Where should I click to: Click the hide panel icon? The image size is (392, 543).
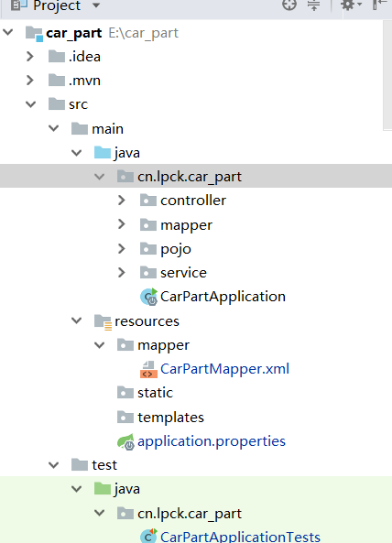click(x=379, y=5)
